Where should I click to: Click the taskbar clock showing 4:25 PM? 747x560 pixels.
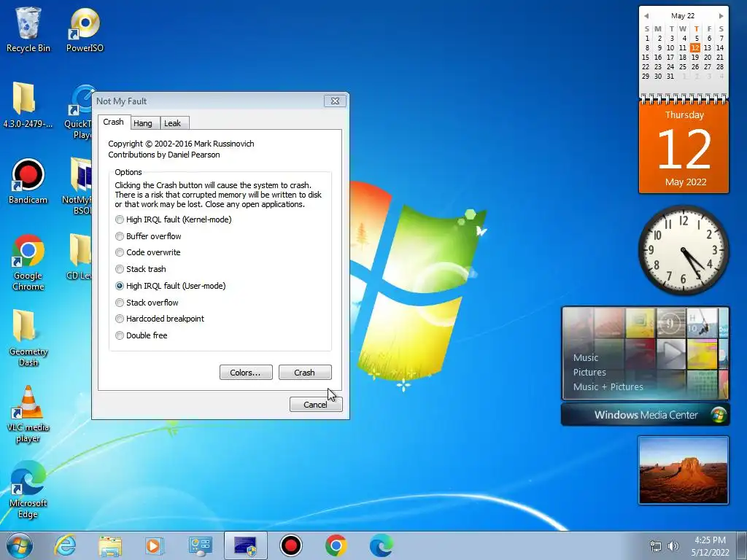tap(710, 545)
